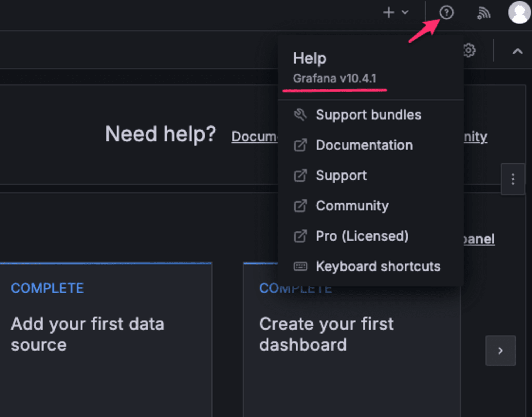Collapse the top bar with chevron up
Image resolution: width=532 pixels, height=417 pixels.
coord(517,51)
